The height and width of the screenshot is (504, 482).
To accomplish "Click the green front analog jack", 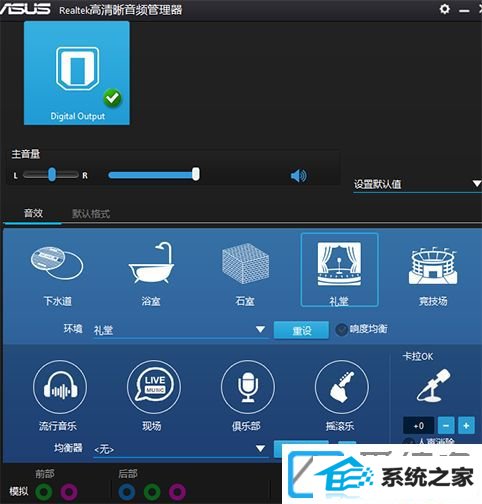I will click(44, 491).
